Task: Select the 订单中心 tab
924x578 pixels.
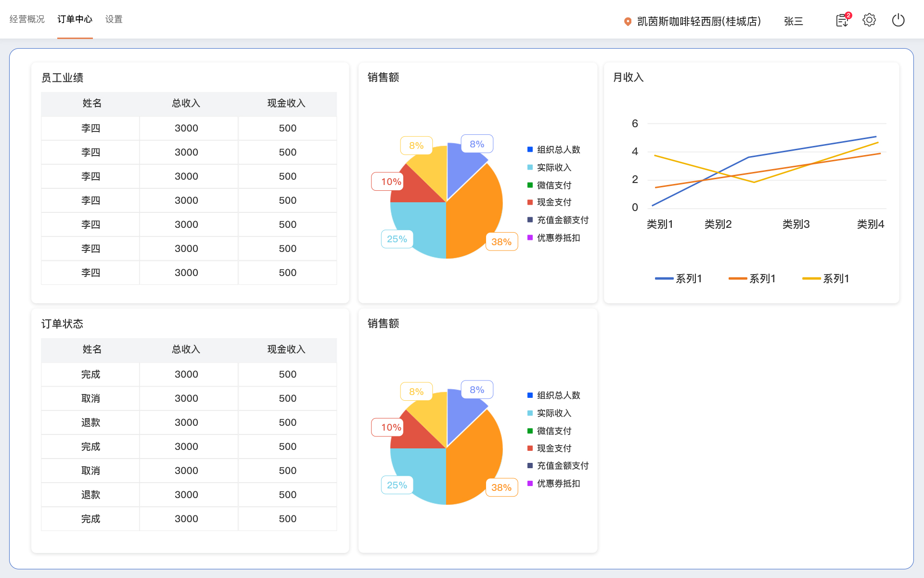Action: 75,19
